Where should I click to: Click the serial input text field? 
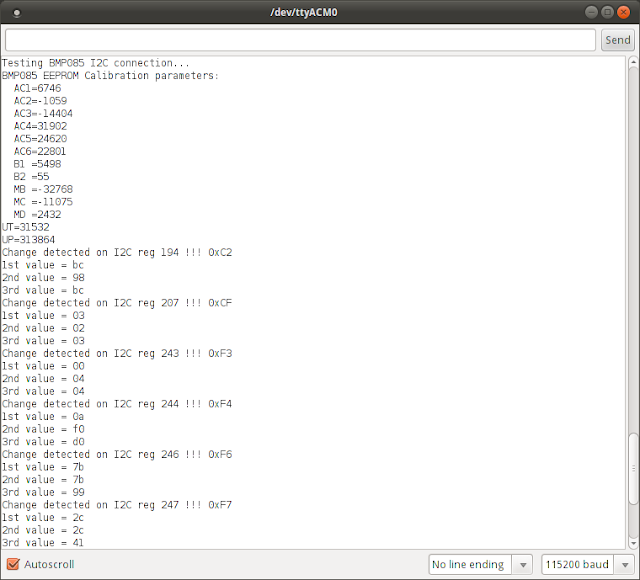click(300, 40)
